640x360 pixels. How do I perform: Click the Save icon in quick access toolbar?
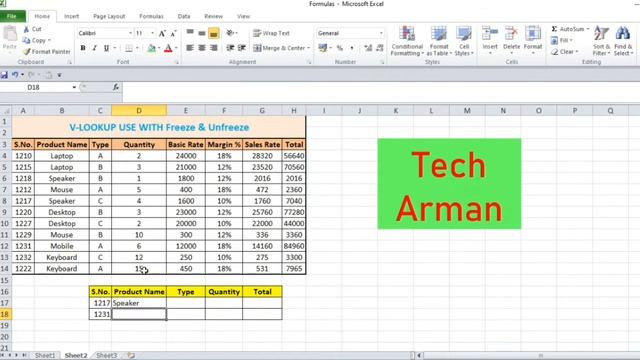click(x=4, y=75)
